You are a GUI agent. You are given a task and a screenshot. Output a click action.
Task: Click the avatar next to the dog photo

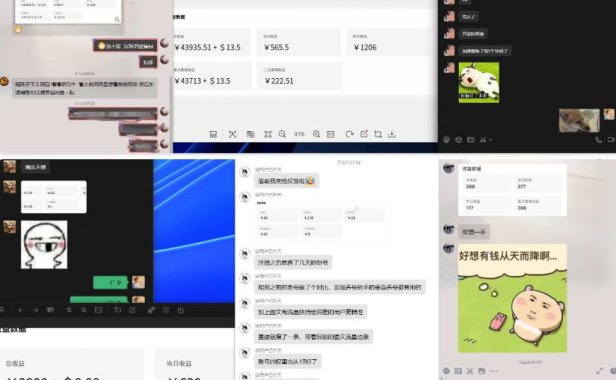point(609,114)
